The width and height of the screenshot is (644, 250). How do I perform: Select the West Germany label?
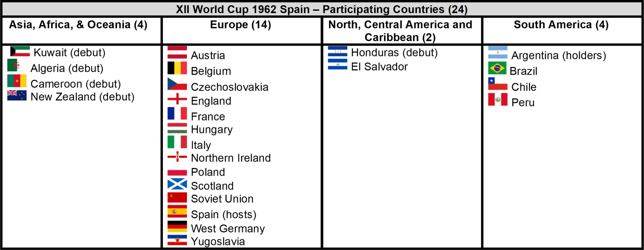pos(228,229)
